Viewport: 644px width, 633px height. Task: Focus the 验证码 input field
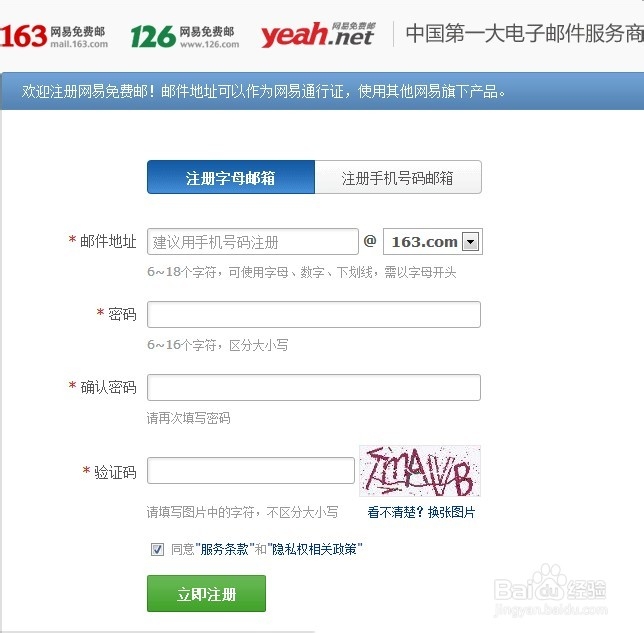coord(251,470)
